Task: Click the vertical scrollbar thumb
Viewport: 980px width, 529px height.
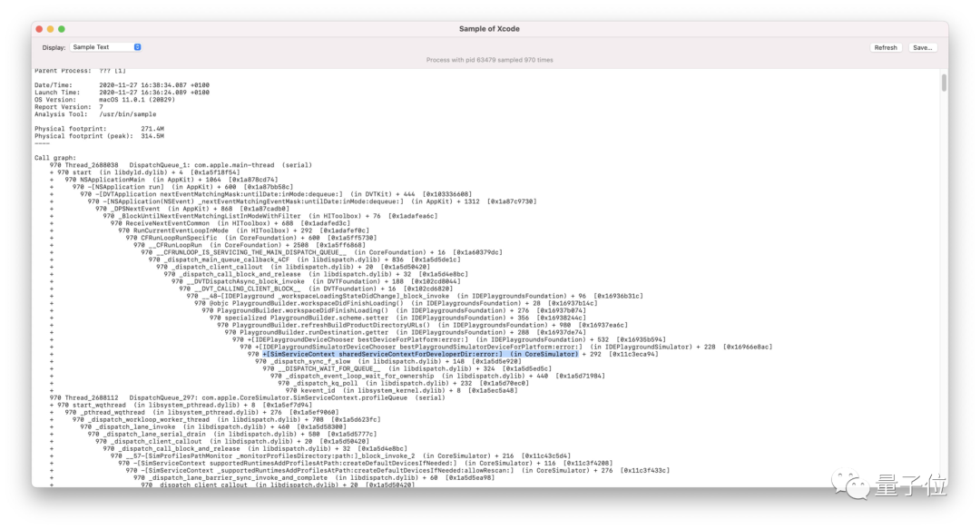Action: click(944, 83)
